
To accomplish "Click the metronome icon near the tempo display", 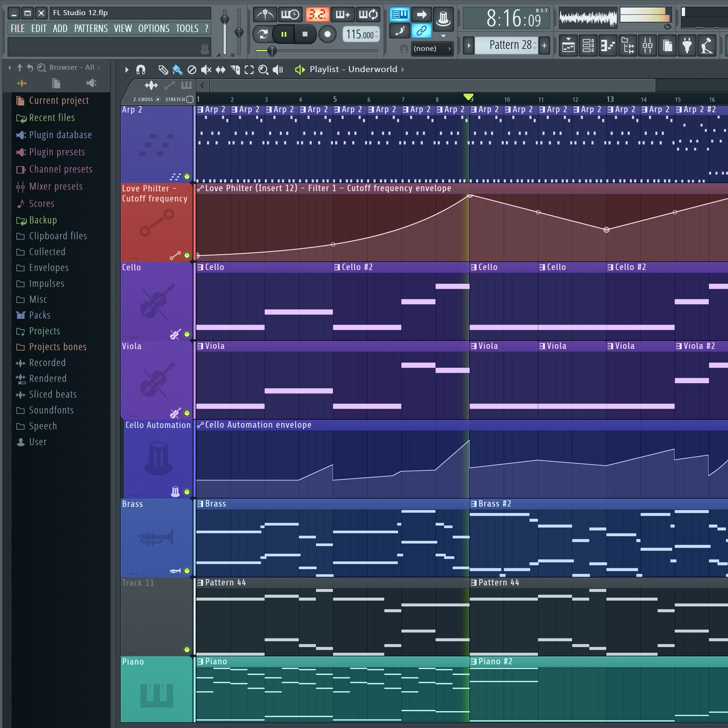I will (265, 14).
